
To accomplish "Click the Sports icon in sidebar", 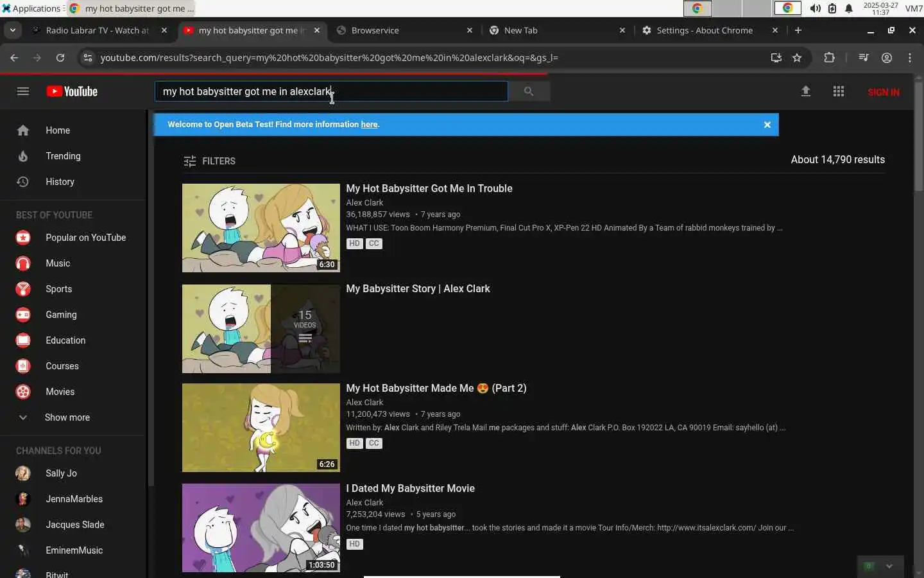I will [x=23, y=289].
